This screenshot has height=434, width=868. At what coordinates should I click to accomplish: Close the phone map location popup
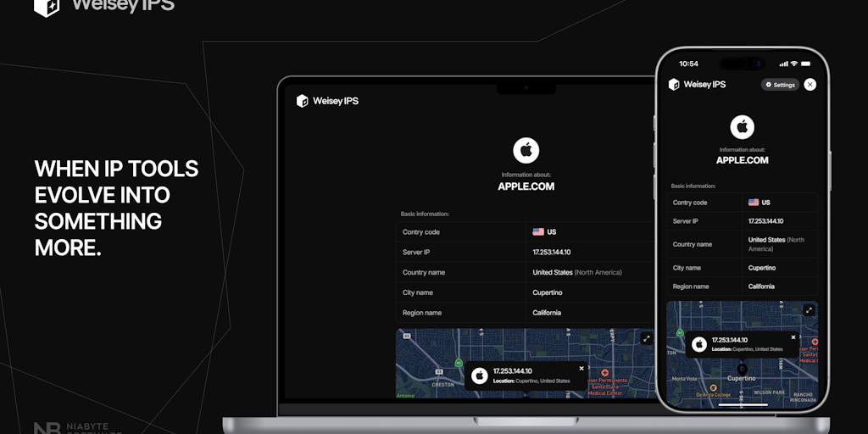click(x=793, y=337)
